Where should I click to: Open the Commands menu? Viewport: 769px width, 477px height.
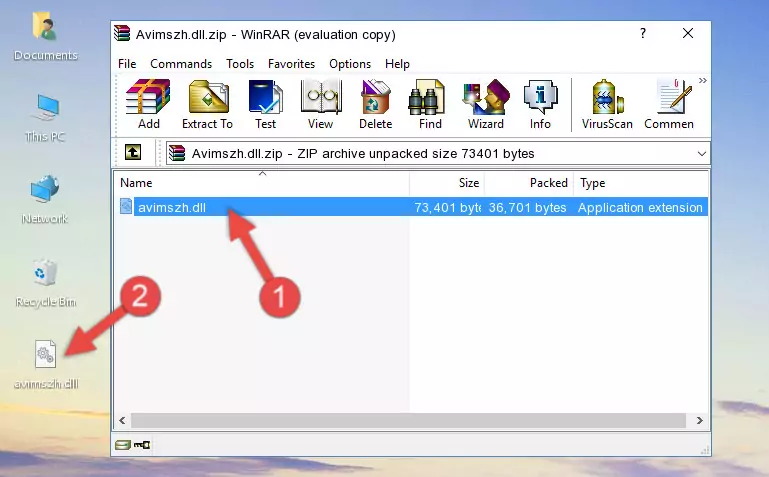click(181, 64)
